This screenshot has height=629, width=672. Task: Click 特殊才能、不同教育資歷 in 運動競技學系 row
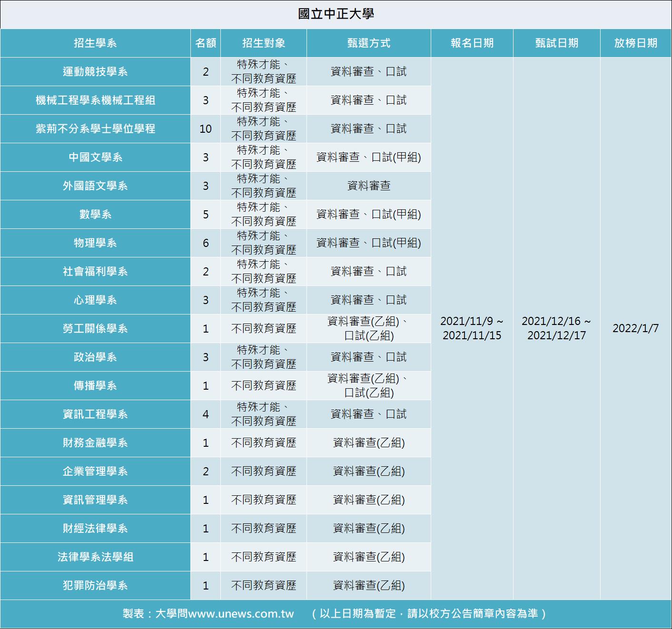coord(264,72)
